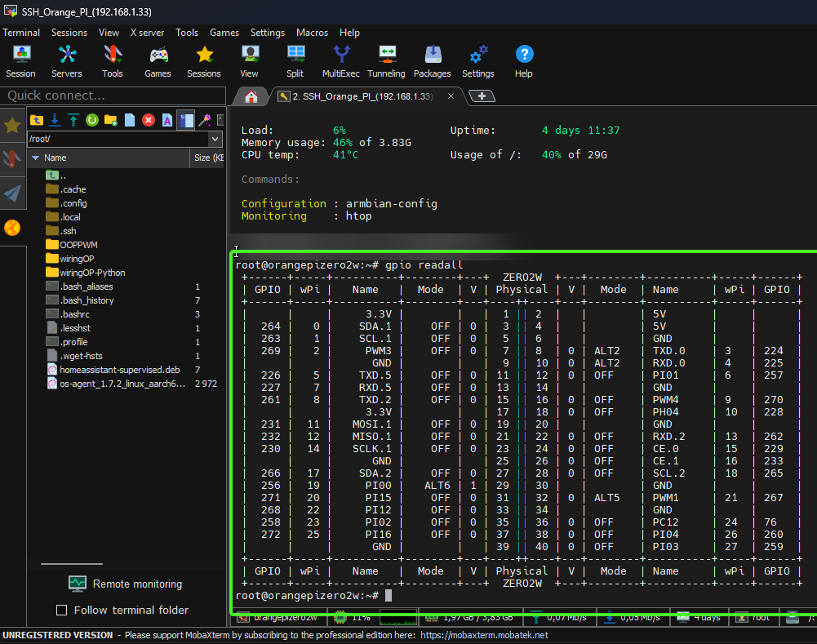
Task: Open homeassistant-supervised.deb file entry
Action: (x=113, y=370)
